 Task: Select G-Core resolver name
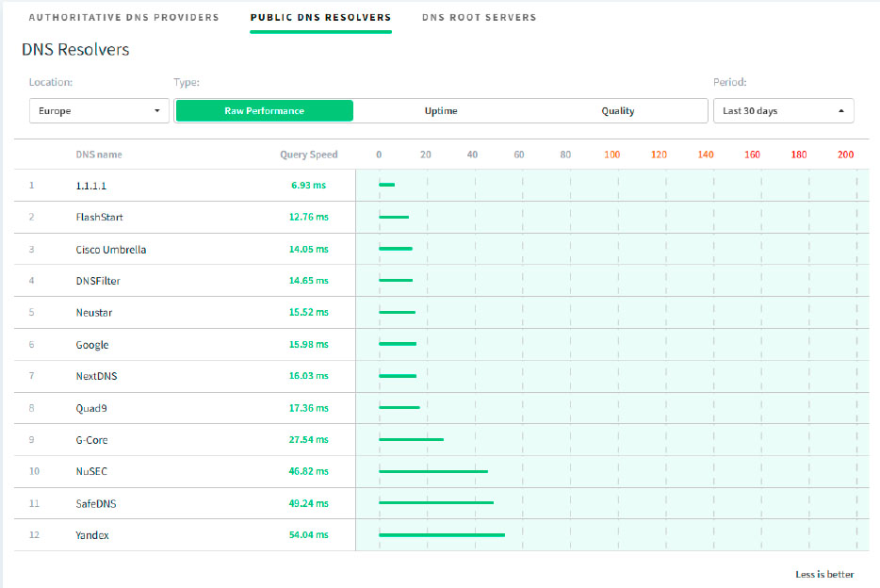click(x=92, y=440)
